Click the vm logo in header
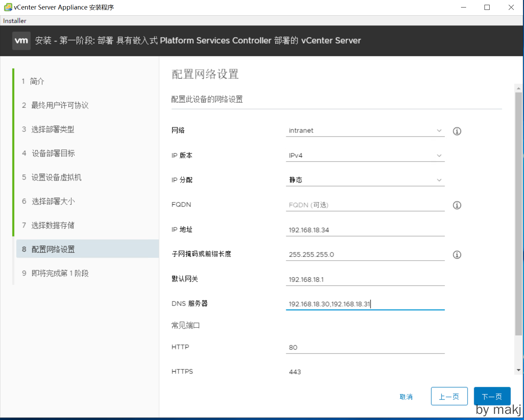 click(21, 41)
